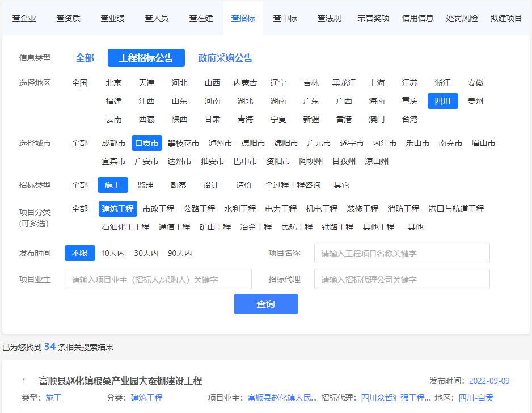Toggle 建筑工程 project category
532x413 pixels.
tap(118, 209)
